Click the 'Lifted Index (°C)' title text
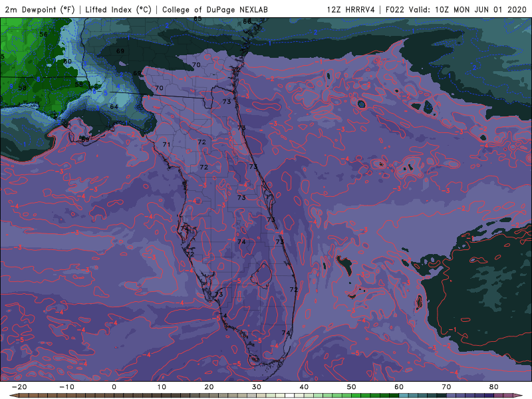This screenshot has height=399, width=532. click(118, 9)
